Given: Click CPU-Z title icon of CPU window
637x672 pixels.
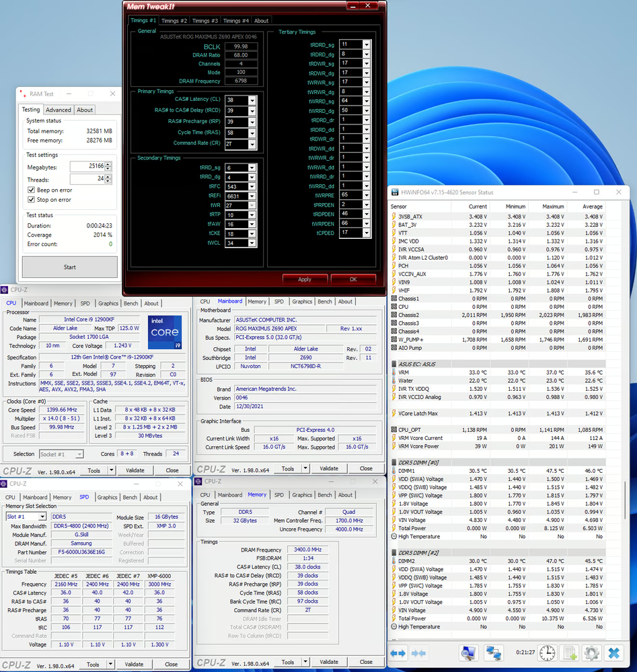Looking at the screenshot, I should 4,290.
